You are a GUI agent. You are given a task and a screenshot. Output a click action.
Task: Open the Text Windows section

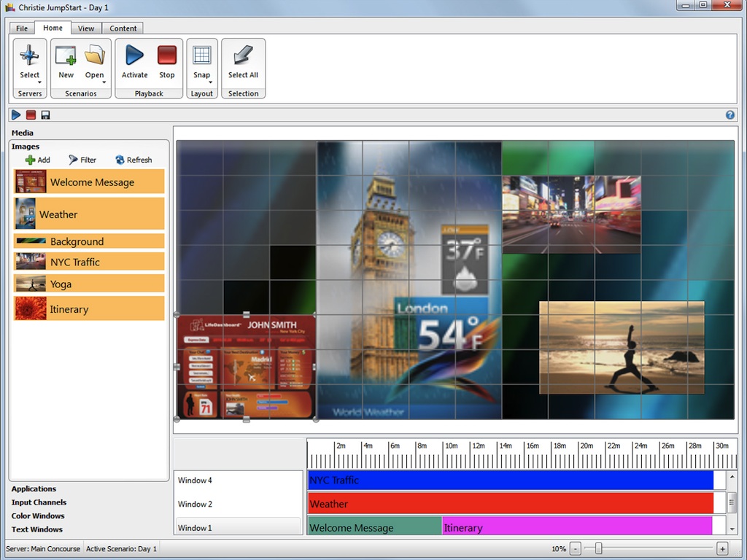click(36, 530)
